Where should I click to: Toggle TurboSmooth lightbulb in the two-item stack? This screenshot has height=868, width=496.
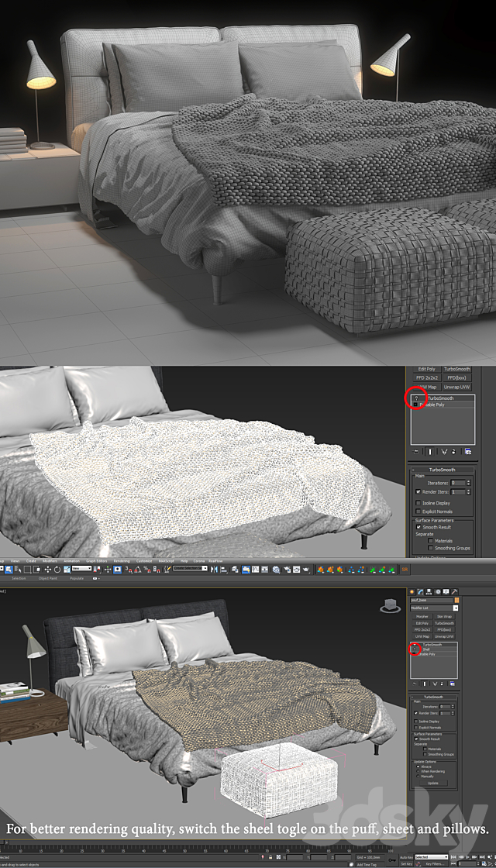[416, 398]
